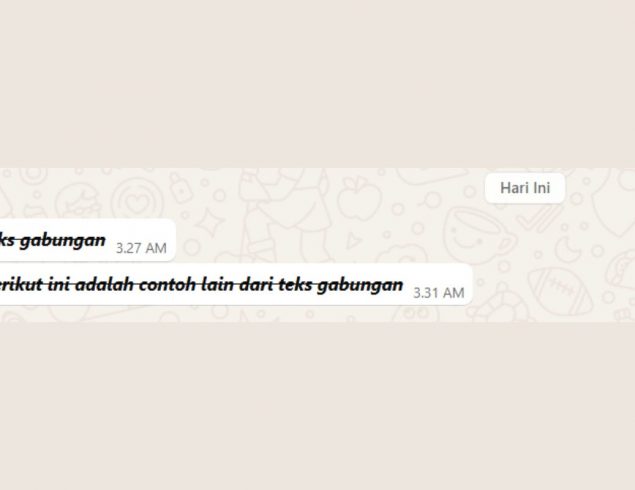Click the small triangle doodle beside the first bubble
The width and height of the screenshot is (635, 490).
tap(353, 240)
